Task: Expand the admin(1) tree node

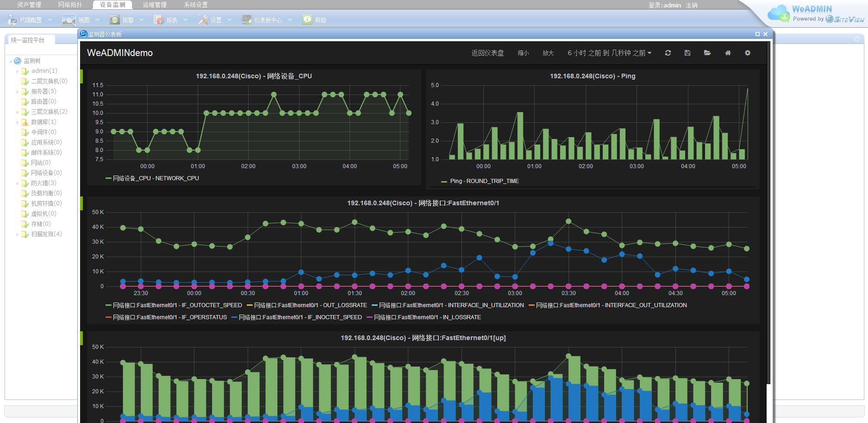Action: (18, 71)
